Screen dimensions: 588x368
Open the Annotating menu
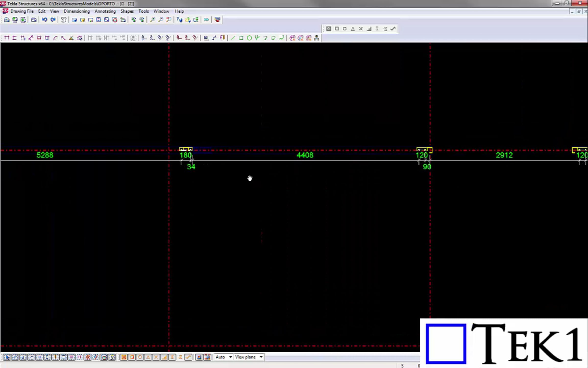[105, 11]
